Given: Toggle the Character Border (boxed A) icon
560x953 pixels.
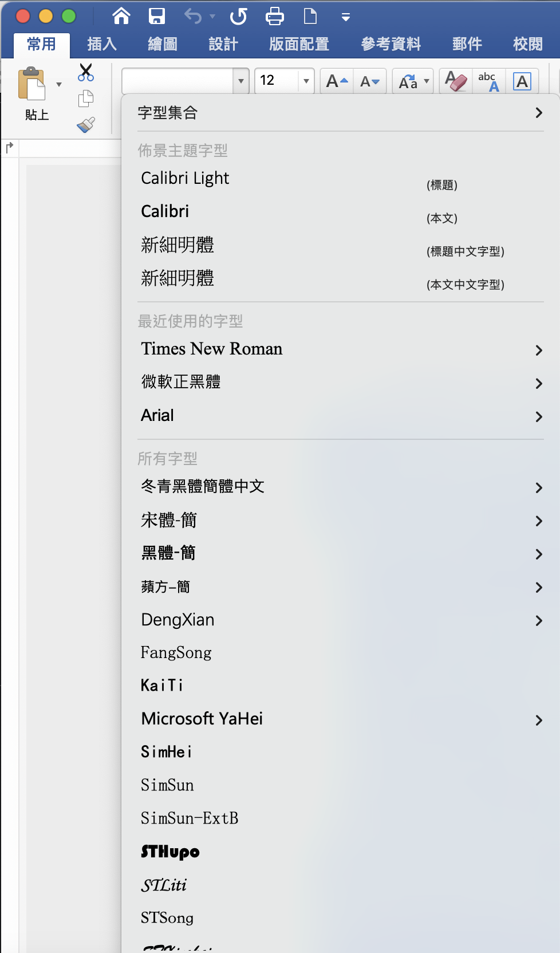Looking at the screenshot, I should [521, 81].
